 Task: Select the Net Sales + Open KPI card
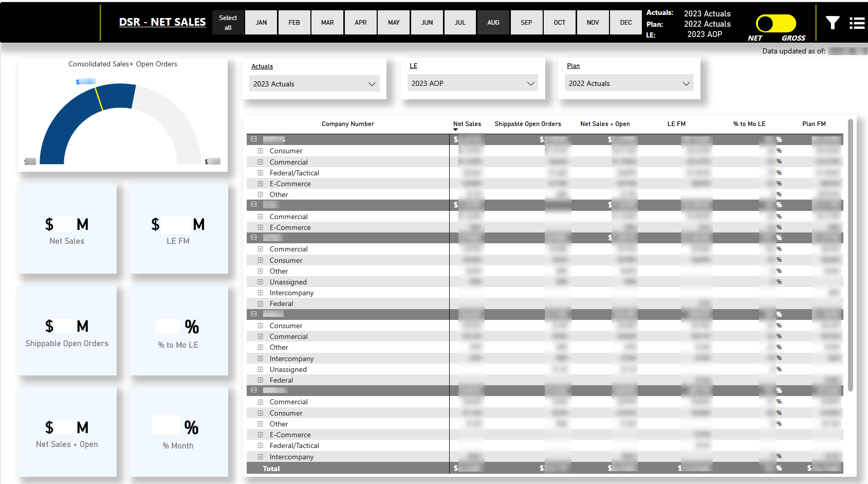pos(67,432)
